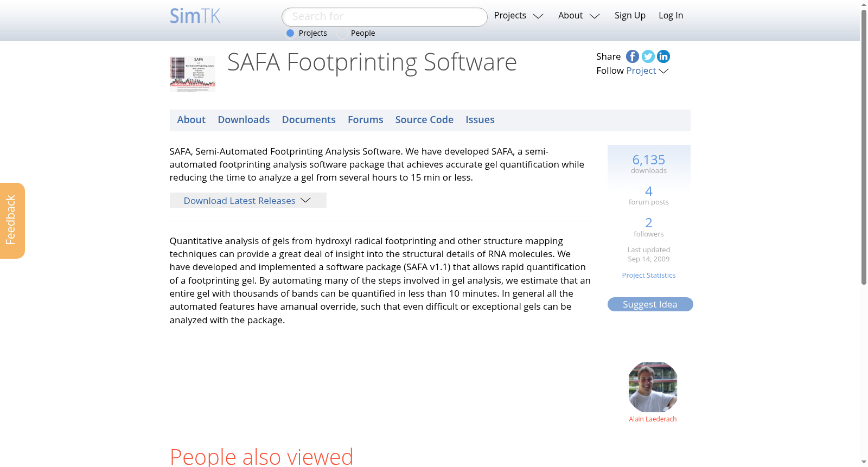This screenshot has width=868, height=467.
Task: Open the Feedback side tab
Action: 12,221
